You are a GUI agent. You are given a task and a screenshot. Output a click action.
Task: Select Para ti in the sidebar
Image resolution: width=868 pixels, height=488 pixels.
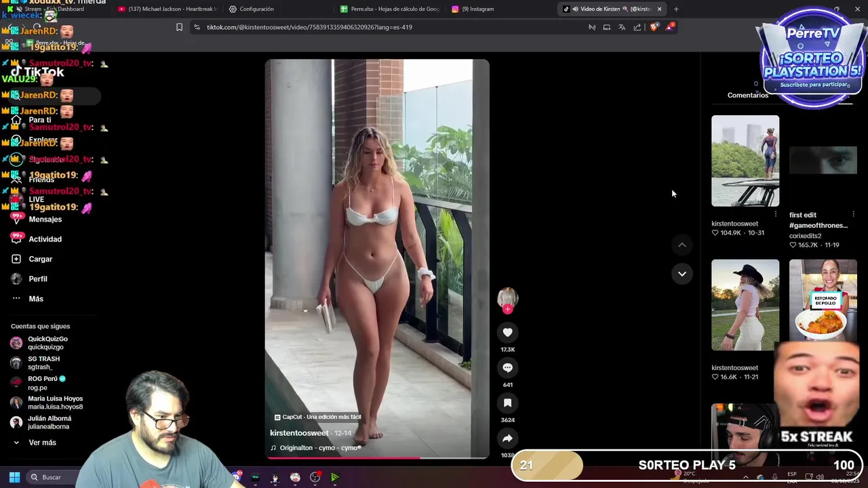point(40,120)
